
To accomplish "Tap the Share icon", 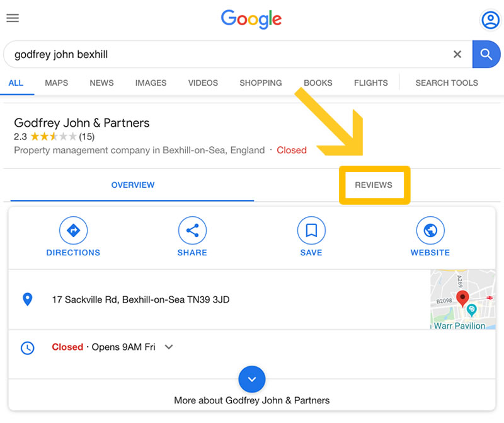I will [192, 230].
